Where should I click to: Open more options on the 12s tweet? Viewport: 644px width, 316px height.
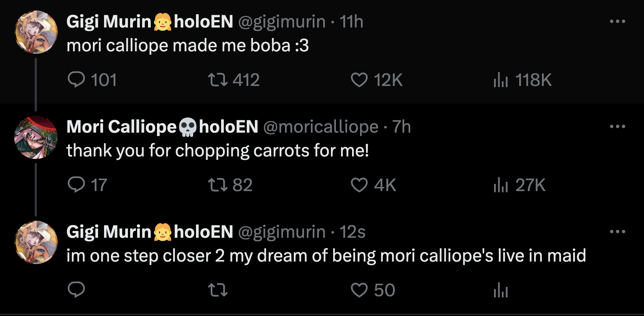click(x=617, y=232)
